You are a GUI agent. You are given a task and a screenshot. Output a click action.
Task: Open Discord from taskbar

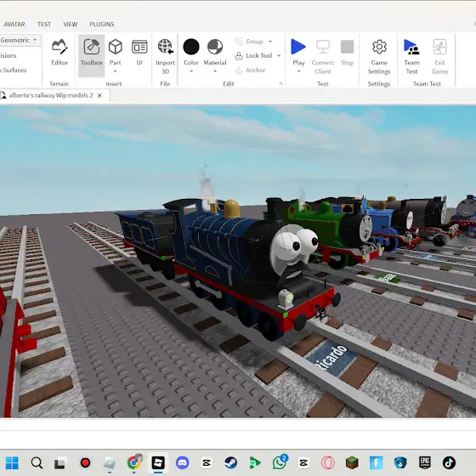183,462
